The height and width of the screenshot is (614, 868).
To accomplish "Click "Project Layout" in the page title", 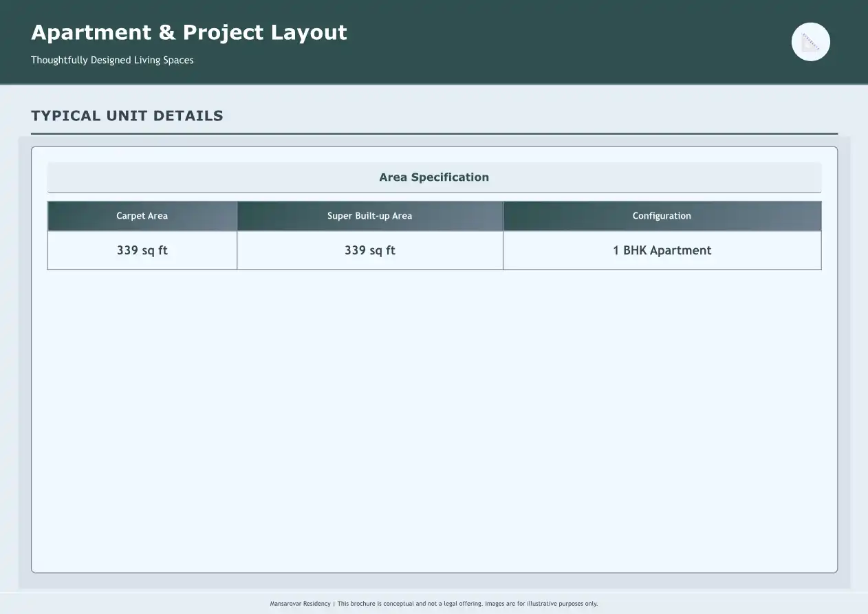I will tap(265, 32).
